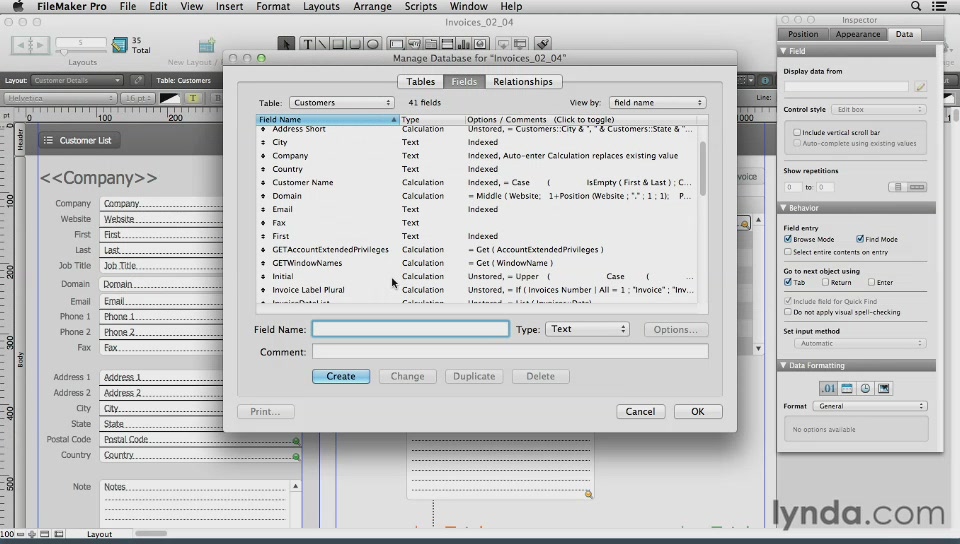Click the New Layout / Report icon

pos(207,46)
